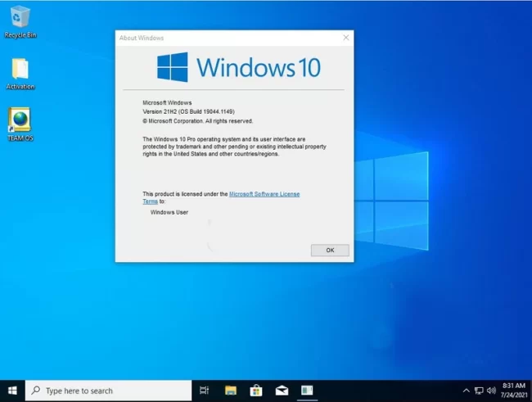This screenshot has height=402, width=532.
Task: Launch File Explorer from the taskbar
Action: [231, 391]
